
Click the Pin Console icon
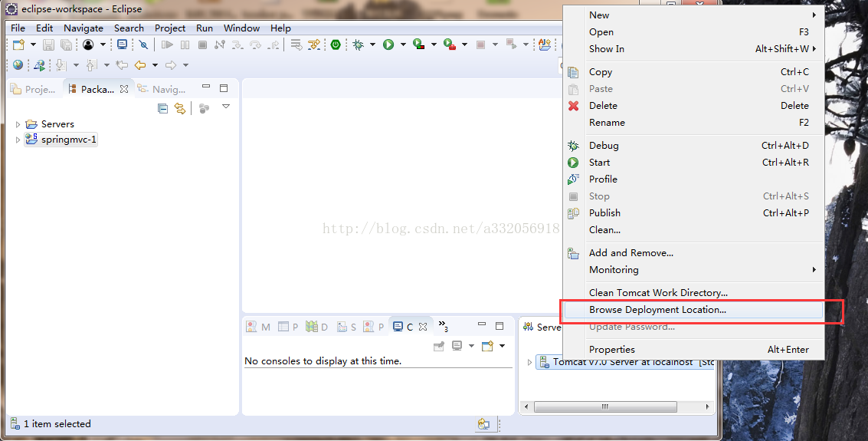439,346
